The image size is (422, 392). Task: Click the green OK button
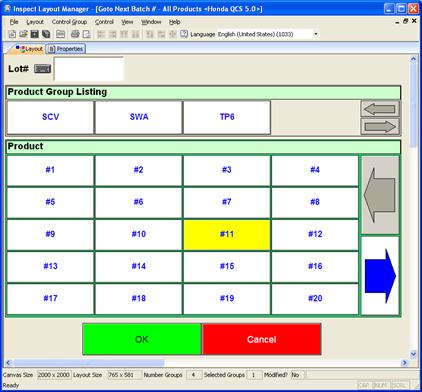point(142,339)
